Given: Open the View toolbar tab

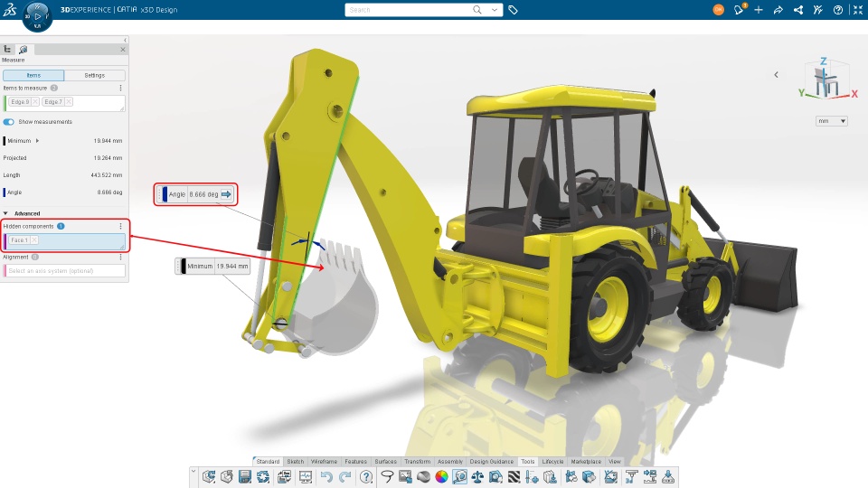Looking at the screenshot, I should pyautogui.click(x=615, y=462).
